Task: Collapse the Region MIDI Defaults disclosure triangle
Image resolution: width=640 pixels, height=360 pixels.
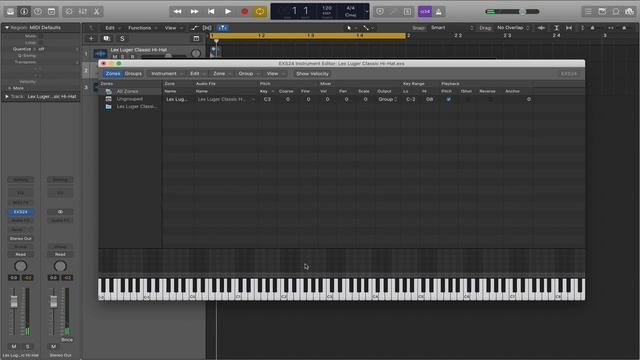Action: 7,27
